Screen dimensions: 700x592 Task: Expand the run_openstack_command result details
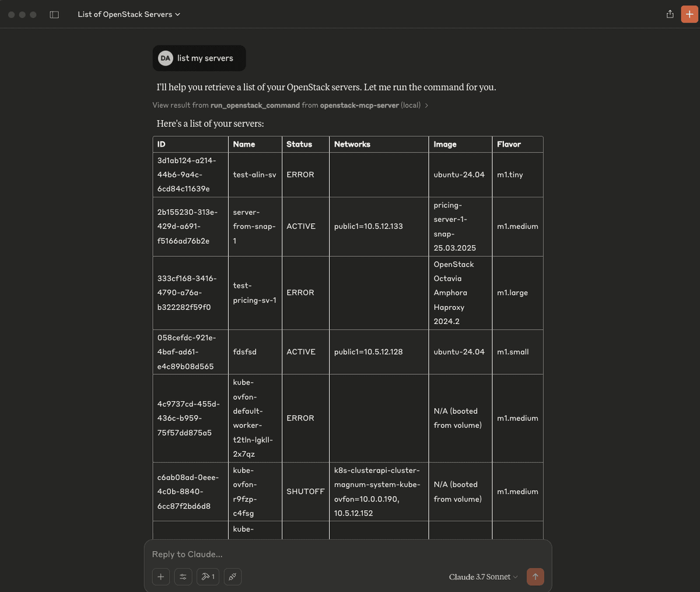click(x=290, y=105)
